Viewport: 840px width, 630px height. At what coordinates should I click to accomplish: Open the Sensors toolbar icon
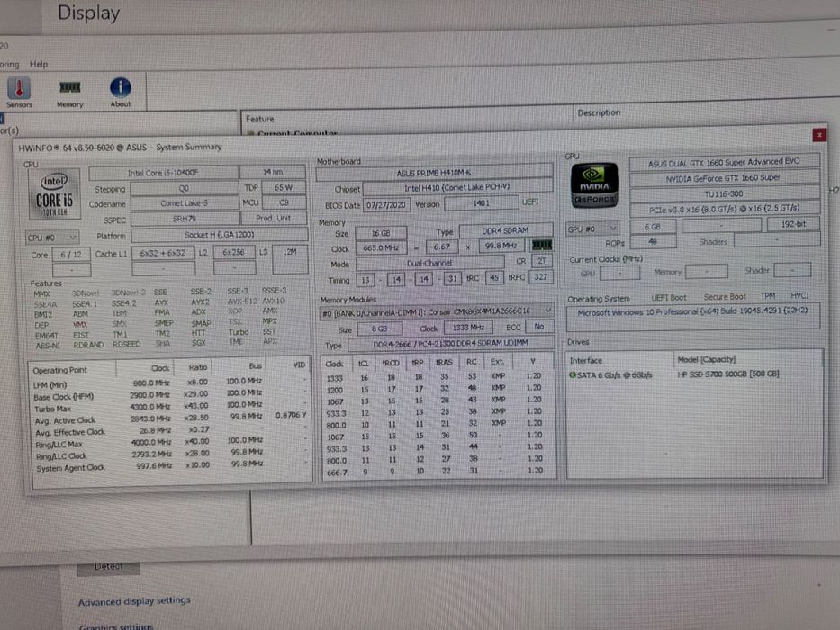coord(19,92)
